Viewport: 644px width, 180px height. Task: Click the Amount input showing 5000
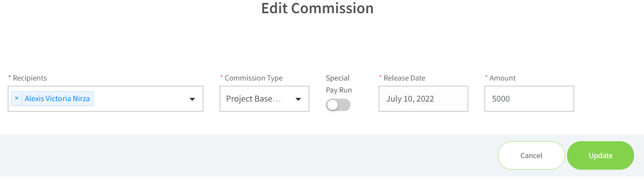(x=529, y=99)
